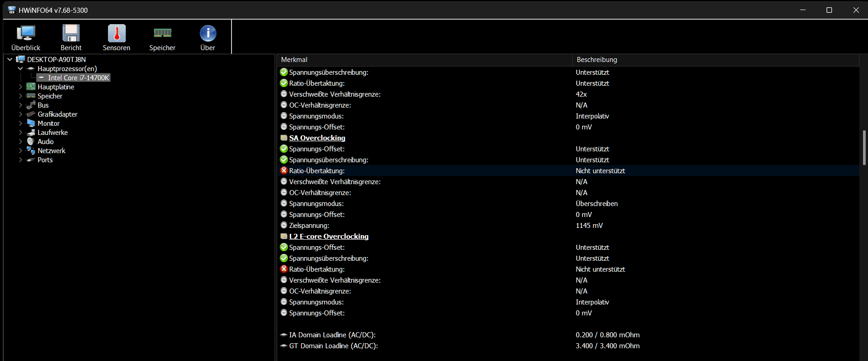Click green check beside top Spannungsüberschreibung
Viewport: 868px width, 361px height.
[284, 72]
